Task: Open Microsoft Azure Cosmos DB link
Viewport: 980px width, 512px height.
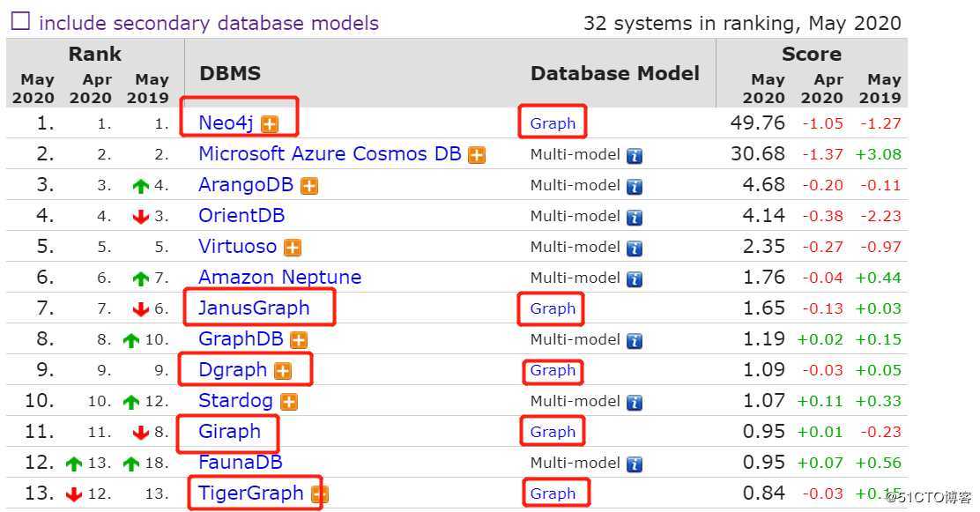Action: coord(330,154)
